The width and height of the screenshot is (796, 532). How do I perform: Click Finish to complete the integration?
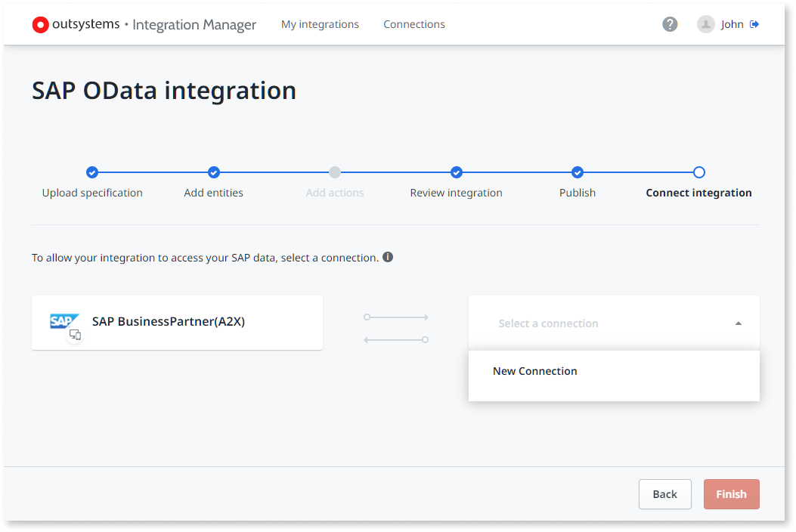point(731,493)
